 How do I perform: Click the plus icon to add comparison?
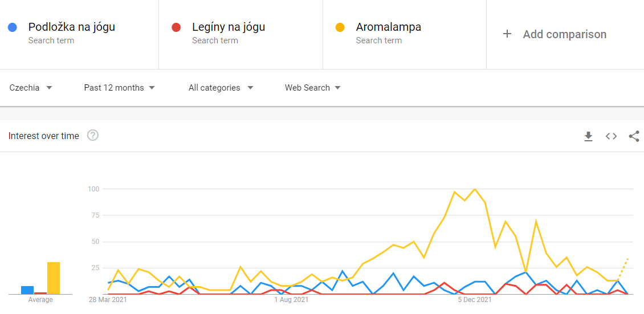pyautogui.click(x=507, y=34)
